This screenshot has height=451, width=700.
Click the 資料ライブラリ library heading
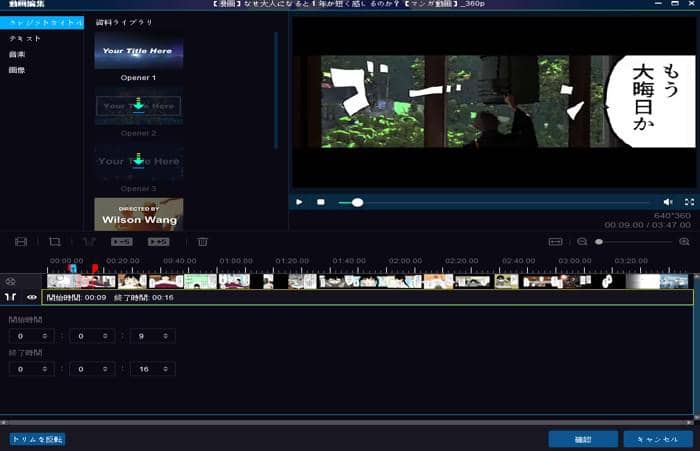click(124, 22)
